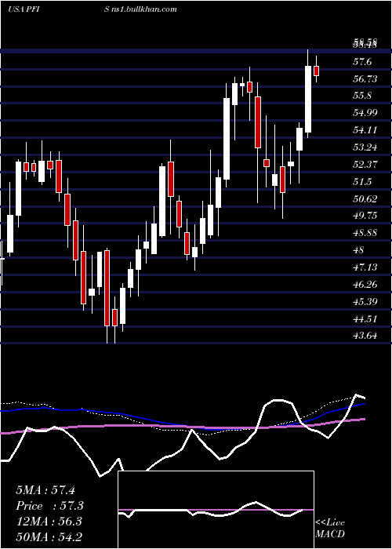392x549 pixels.
Task: Click the 49.75 price axis label
Action: (365, 216)
